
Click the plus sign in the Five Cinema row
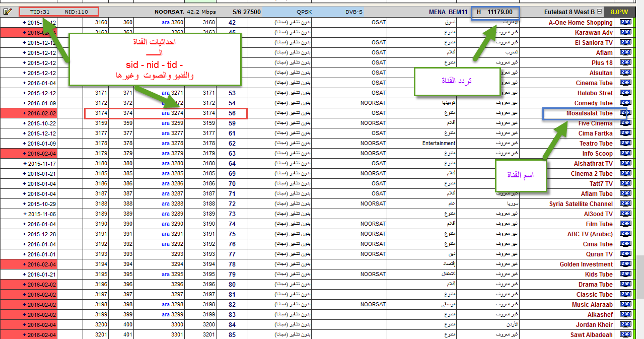(x=24, y=123)
